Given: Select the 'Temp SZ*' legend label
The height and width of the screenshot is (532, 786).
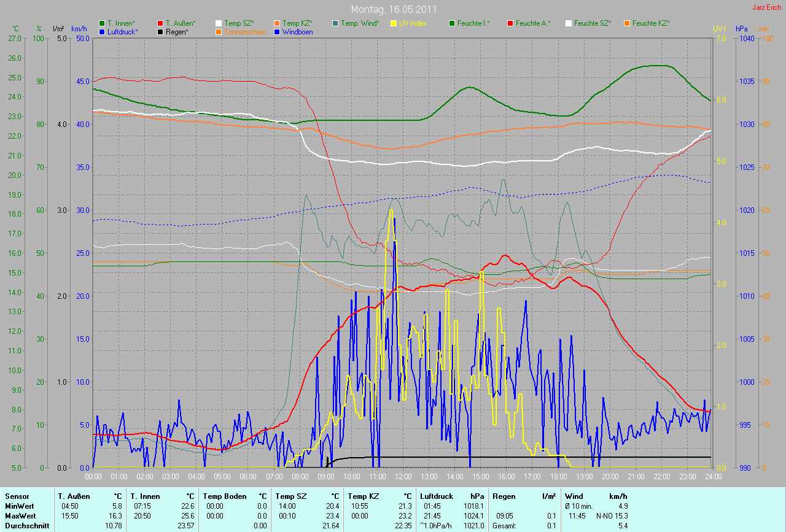Looking at the screenshot, I should point(239,23).
